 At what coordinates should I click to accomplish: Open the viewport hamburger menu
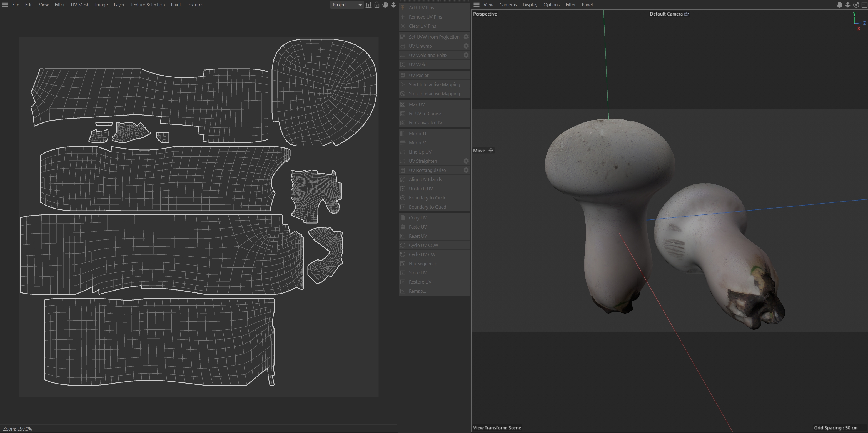[477, 5]
